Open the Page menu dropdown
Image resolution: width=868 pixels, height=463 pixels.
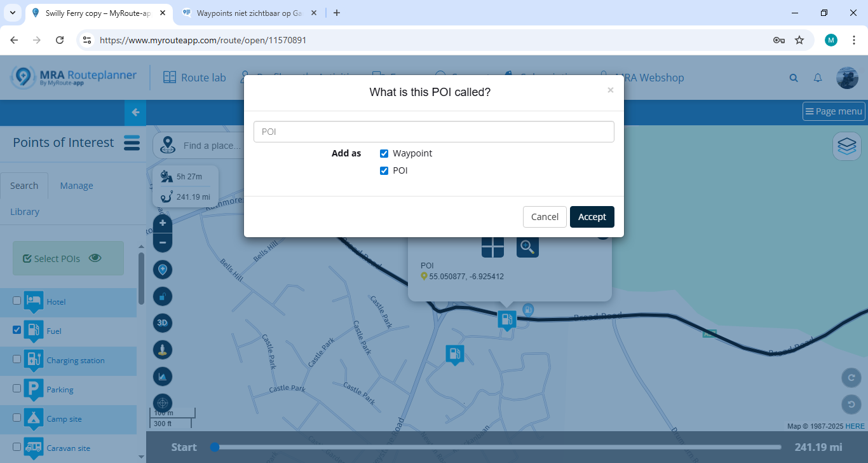coord(834,111)
